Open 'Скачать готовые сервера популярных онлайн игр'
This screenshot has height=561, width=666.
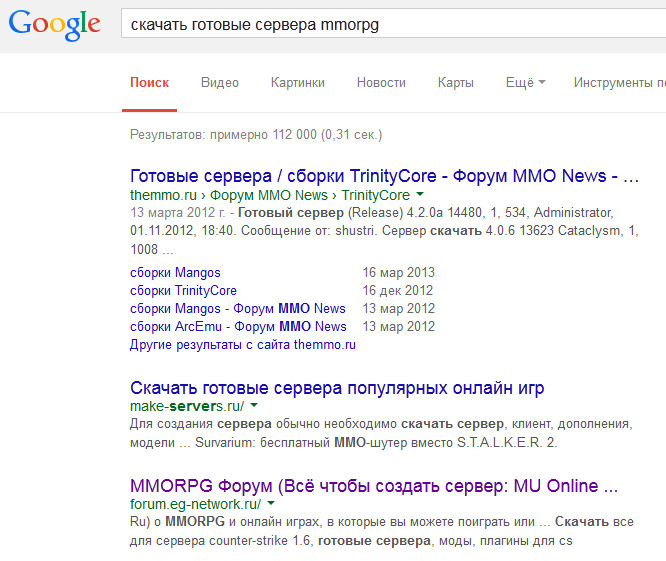click(x=337, y=388)
